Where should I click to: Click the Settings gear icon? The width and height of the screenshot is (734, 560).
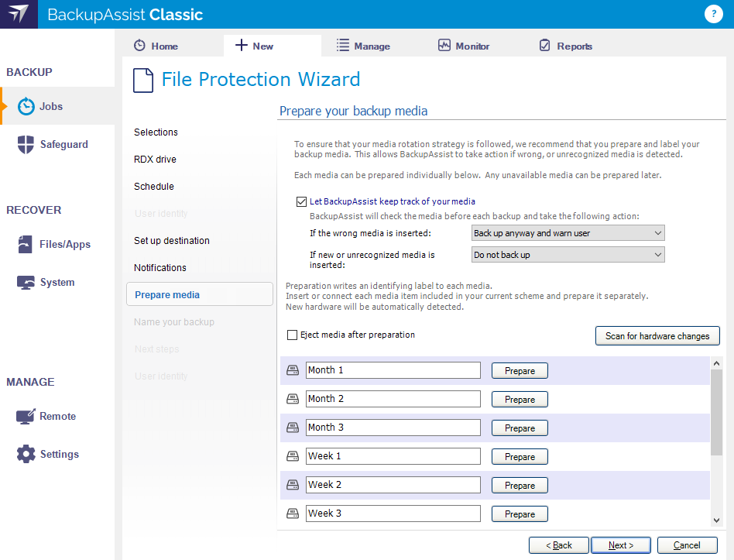pos(26,454)
